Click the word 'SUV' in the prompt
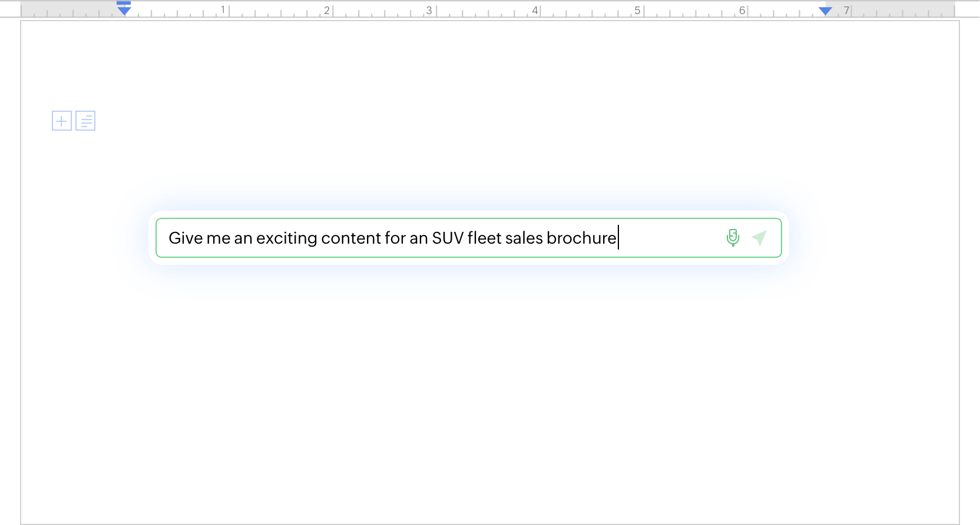The width and height of the screenshot is (980, 525). point(447,238)
